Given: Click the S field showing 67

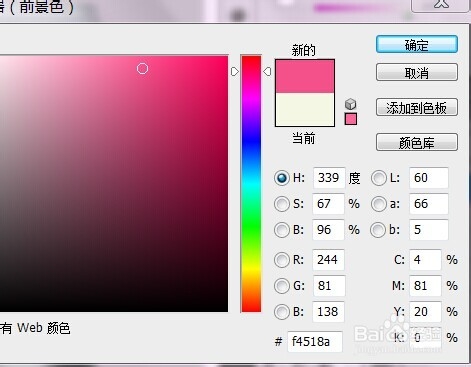Looking at the screenshot, I should pos(328,204).
